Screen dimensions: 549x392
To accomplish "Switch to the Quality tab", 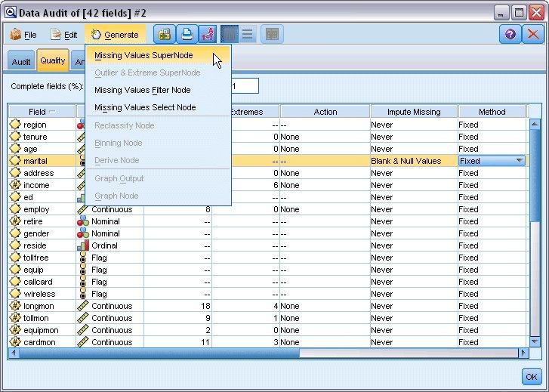I will (x=53, y=60).
